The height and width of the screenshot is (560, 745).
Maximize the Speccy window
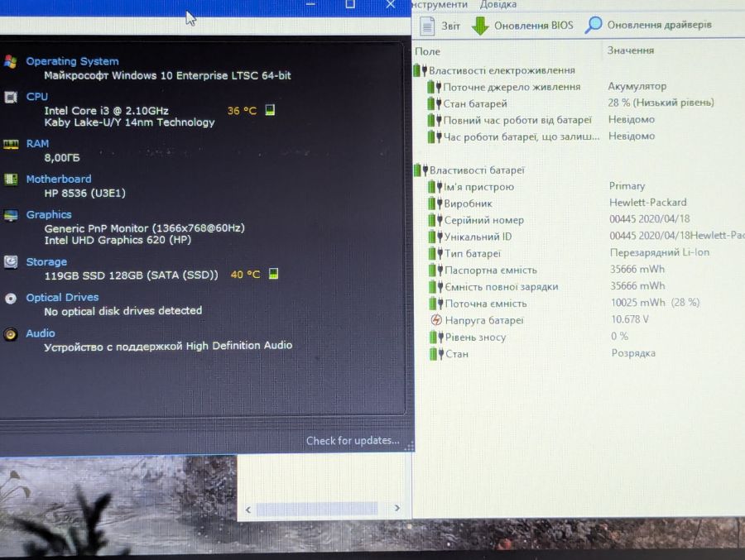click(x=350, y=4)
